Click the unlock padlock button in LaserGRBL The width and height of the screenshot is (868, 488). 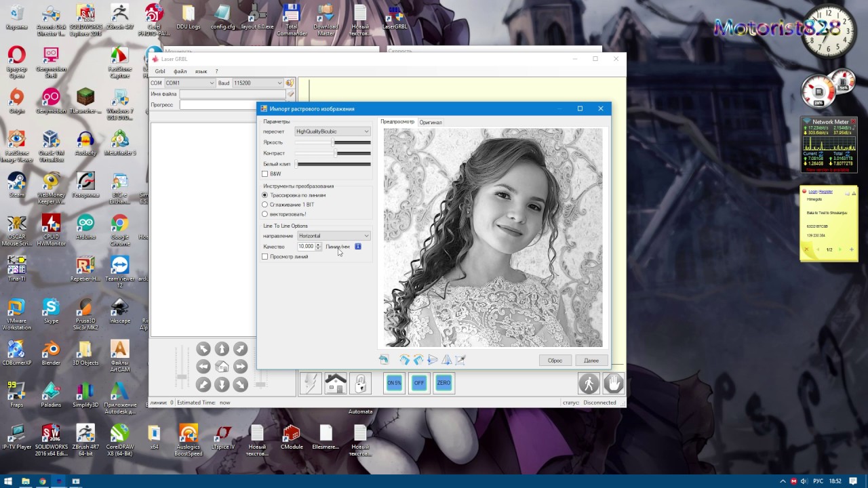click(x=360, y=383)
